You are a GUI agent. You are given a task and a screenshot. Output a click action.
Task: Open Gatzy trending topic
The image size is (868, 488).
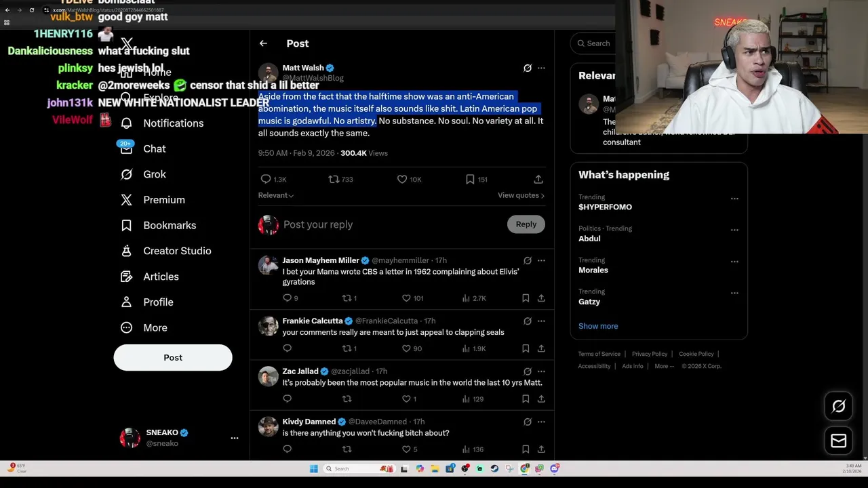pyautogui.click(x=589, y=302)
